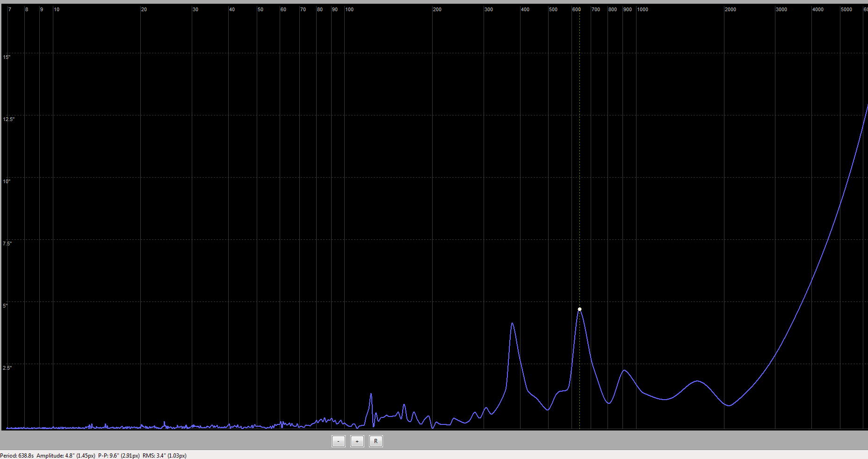Click the 5" amplitude axis label

[x=5, y=306]
